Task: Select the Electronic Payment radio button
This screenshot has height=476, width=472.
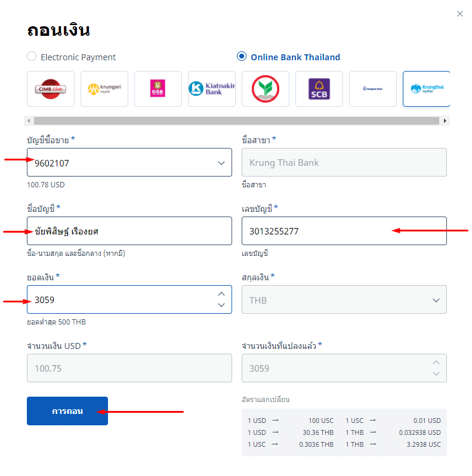Action: (x=32, y=57)
